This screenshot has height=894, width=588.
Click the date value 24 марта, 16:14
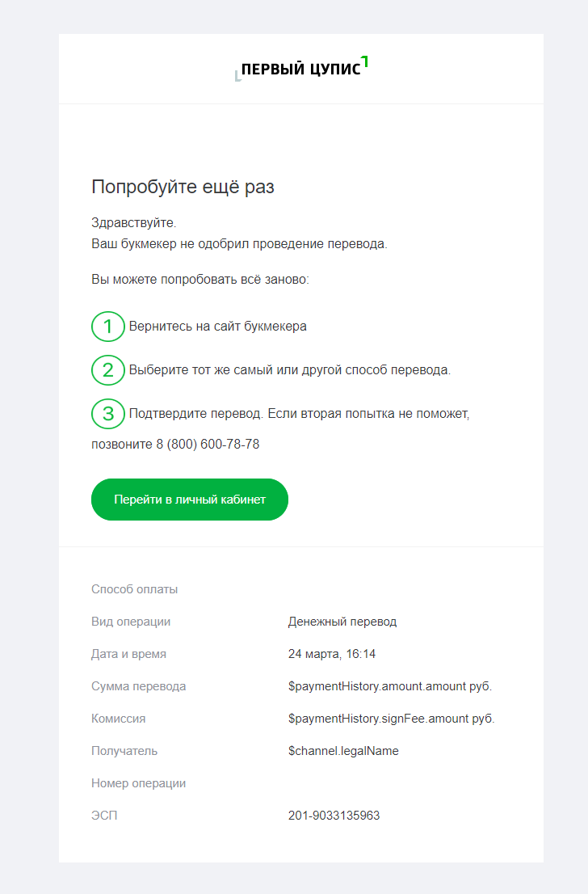pyautogui.click(x=332, y=654)
